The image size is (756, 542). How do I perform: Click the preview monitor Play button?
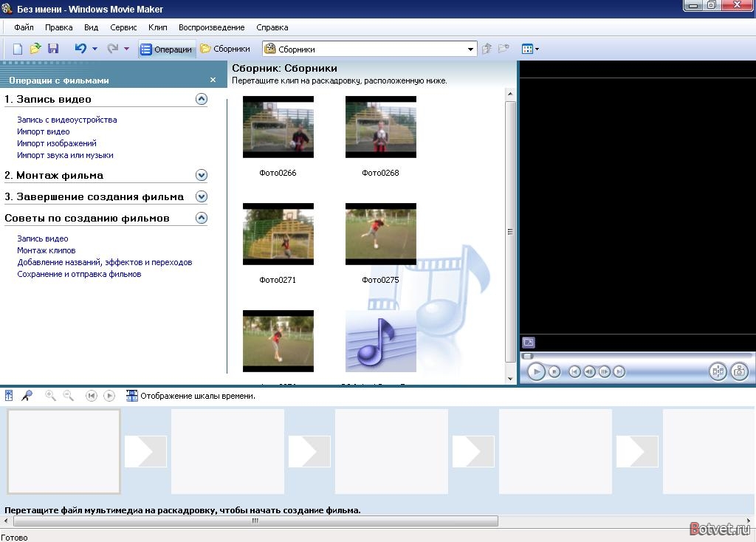coord(536,371)
